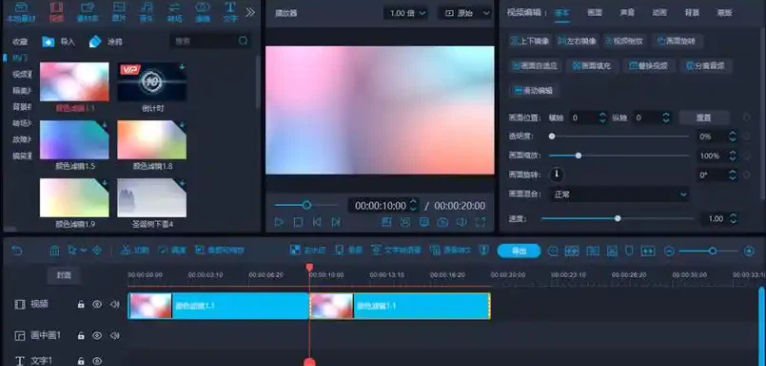Image resolution: width=766 pixels, height=366 pixels.
Task: Adjust the picture zoom slider
Action: [619, 155]
